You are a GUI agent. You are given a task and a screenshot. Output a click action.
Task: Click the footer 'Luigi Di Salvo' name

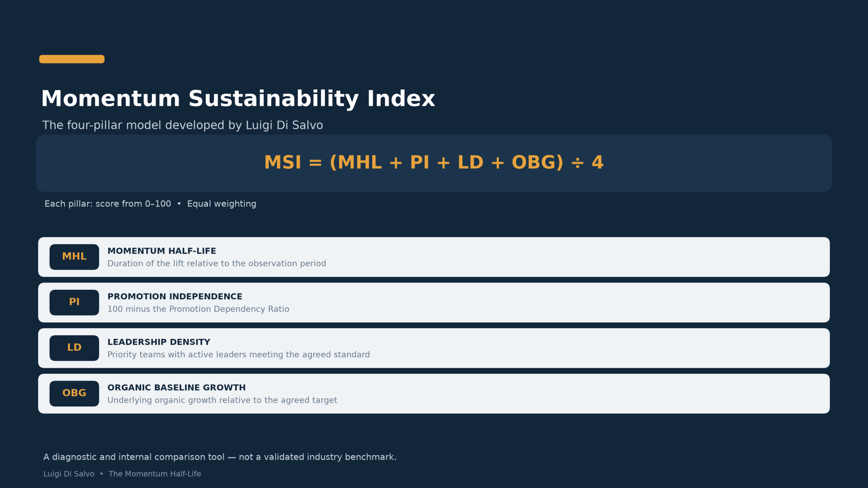click(x=69, y=474)
